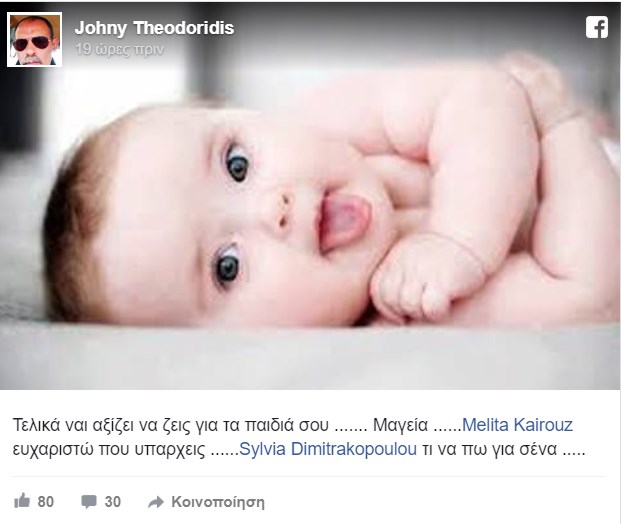Open the '19 ώρες πριν' timestamp

pyautogui.click(x=119, y=49)
